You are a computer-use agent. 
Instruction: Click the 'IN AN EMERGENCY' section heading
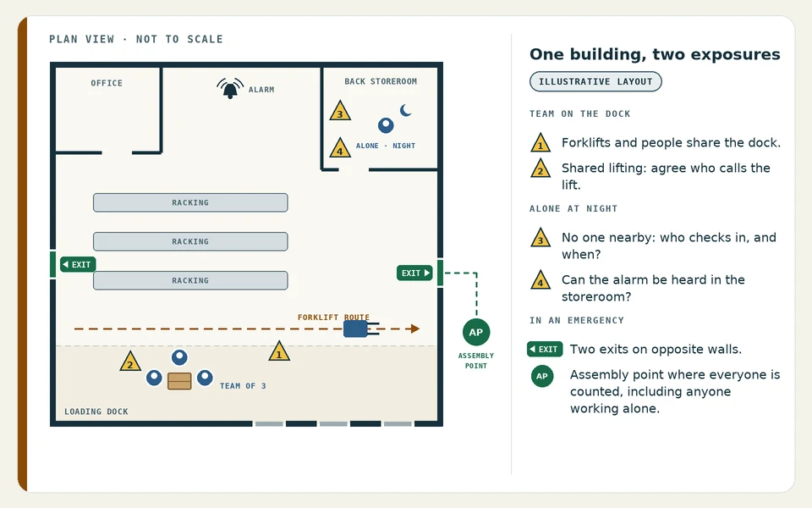pos(576,320)
